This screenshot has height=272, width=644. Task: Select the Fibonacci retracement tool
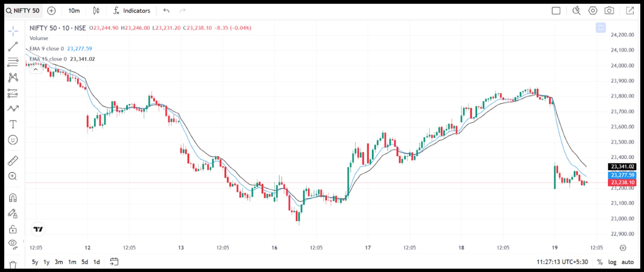pyautogui.click(x=13, y=62)
